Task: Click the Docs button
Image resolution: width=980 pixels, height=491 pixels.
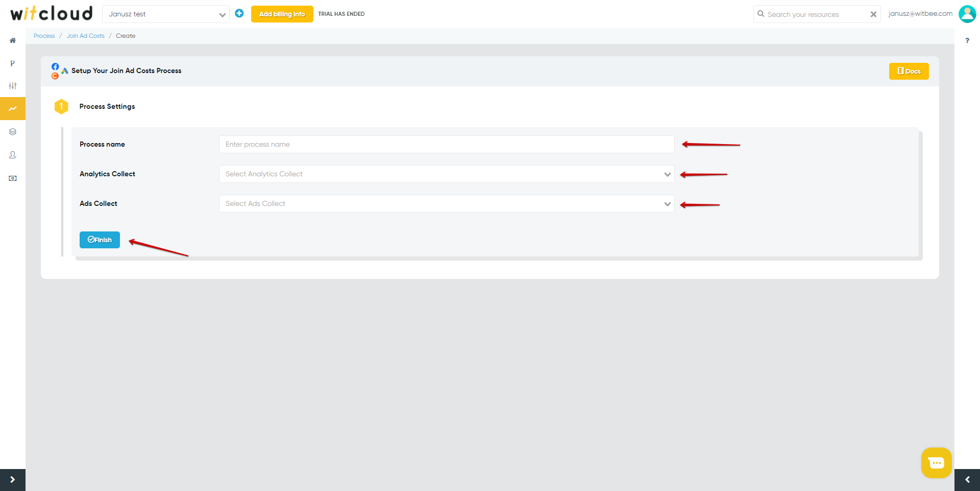Action: tap(909, 71)
